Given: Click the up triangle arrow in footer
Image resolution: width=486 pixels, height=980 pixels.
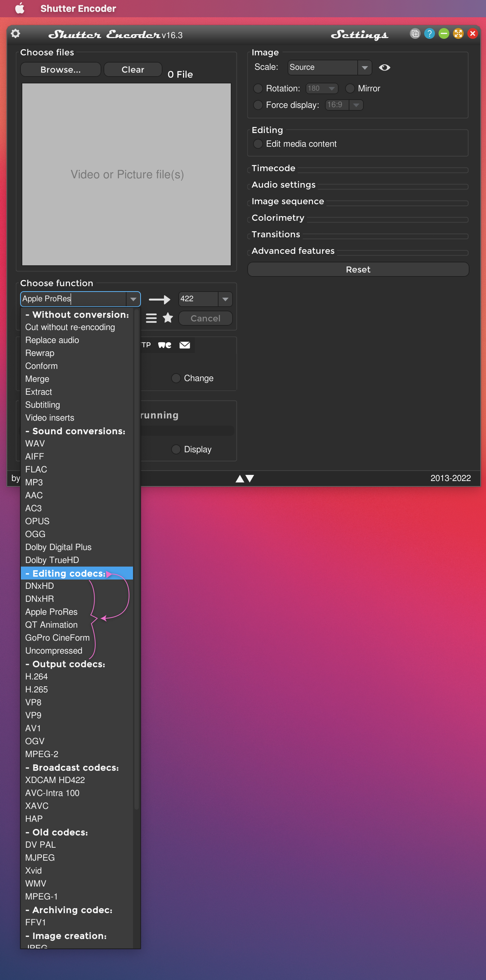Looking at the screenshot, I should pos(239,478).
